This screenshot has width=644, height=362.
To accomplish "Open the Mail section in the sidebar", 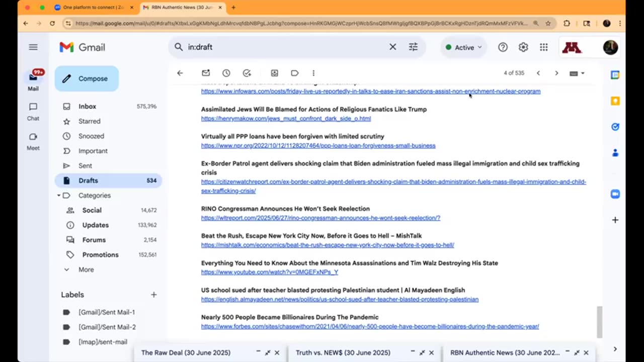I will tap(33, 80).
